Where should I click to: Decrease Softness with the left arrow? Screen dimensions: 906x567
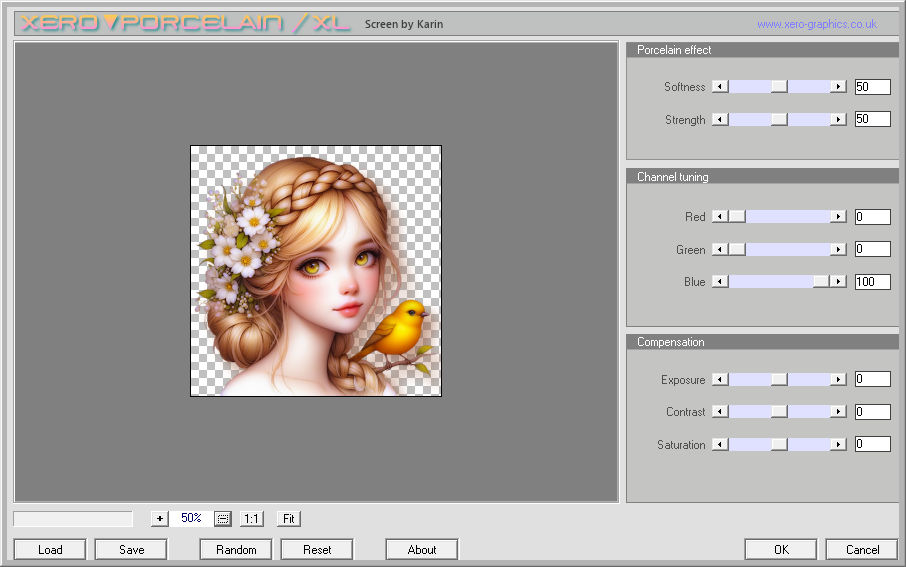tap(719, 87)
